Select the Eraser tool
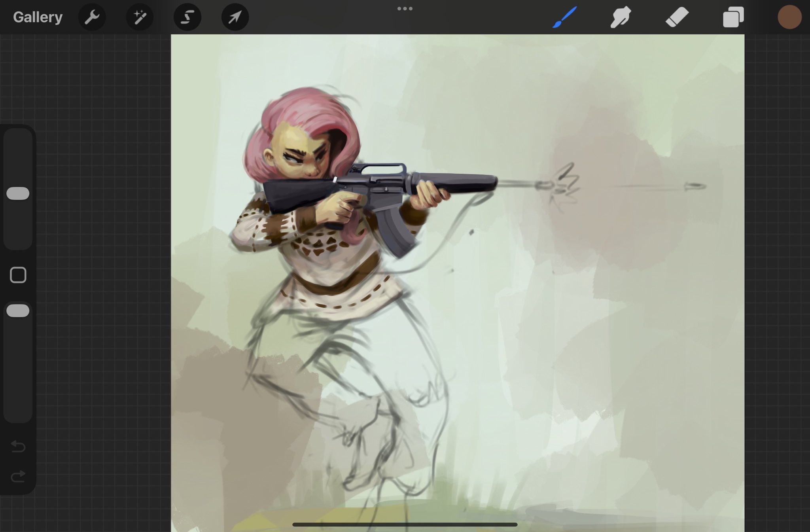 (x=677, y=17)
